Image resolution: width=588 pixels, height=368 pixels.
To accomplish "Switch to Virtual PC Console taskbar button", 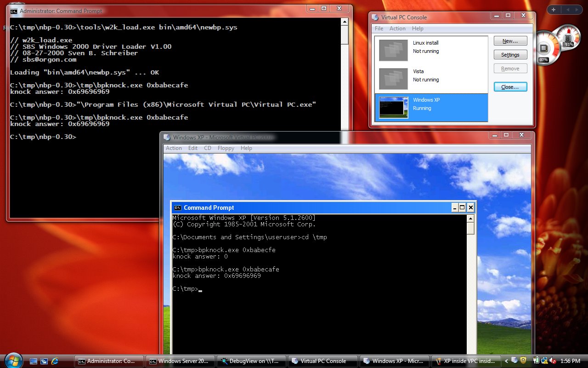I will pos(322,361).
